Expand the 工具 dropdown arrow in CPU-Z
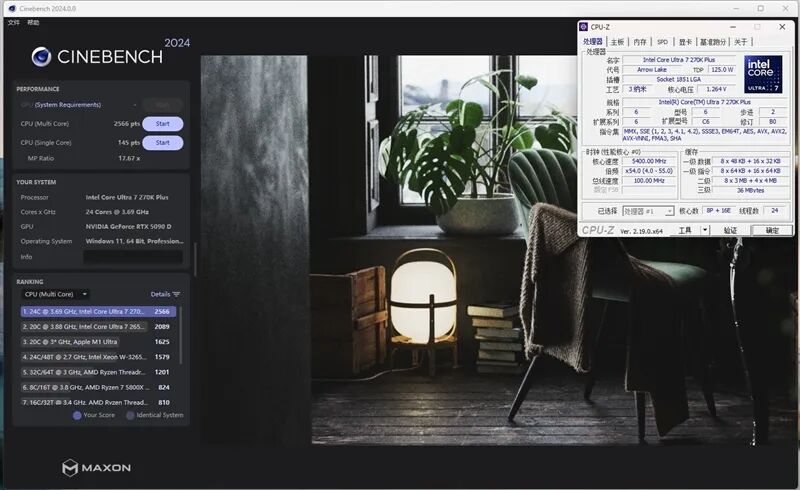Viewport: 800px width, 490px height. pos(705,230)
